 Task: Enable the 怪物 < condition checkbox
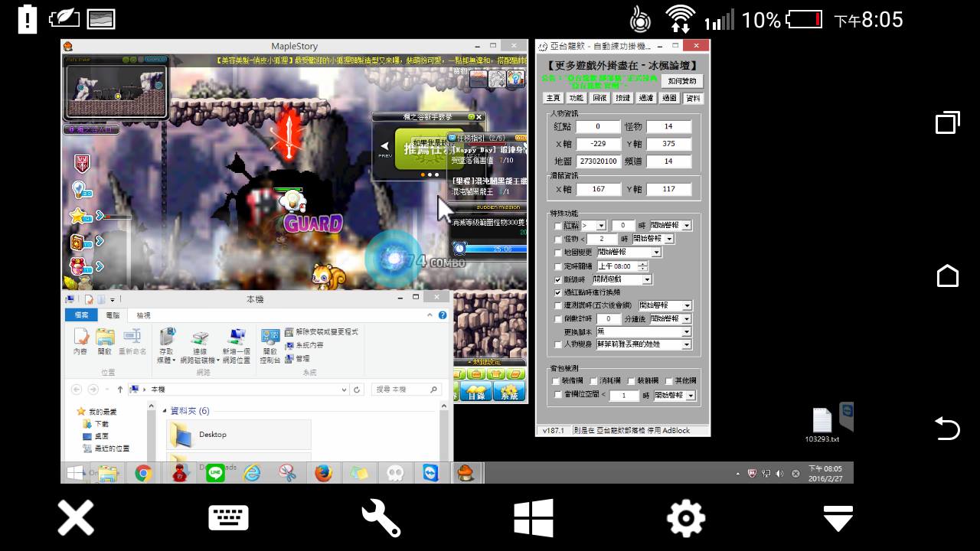(x=558, y=239)
